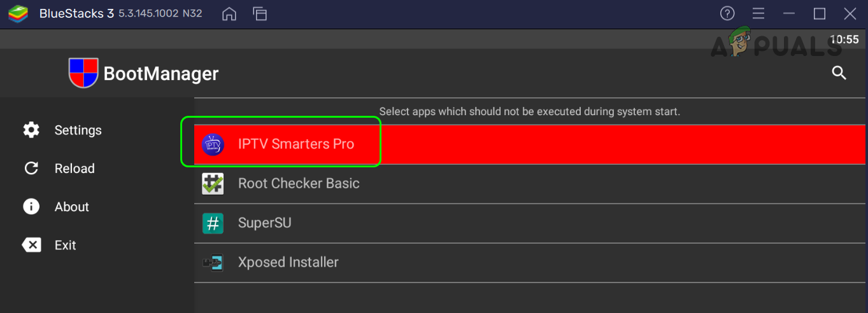Viewport: 868px width, 313px height.
Task: Click the BlueStacks home icon
Action: tap(229, 13)
